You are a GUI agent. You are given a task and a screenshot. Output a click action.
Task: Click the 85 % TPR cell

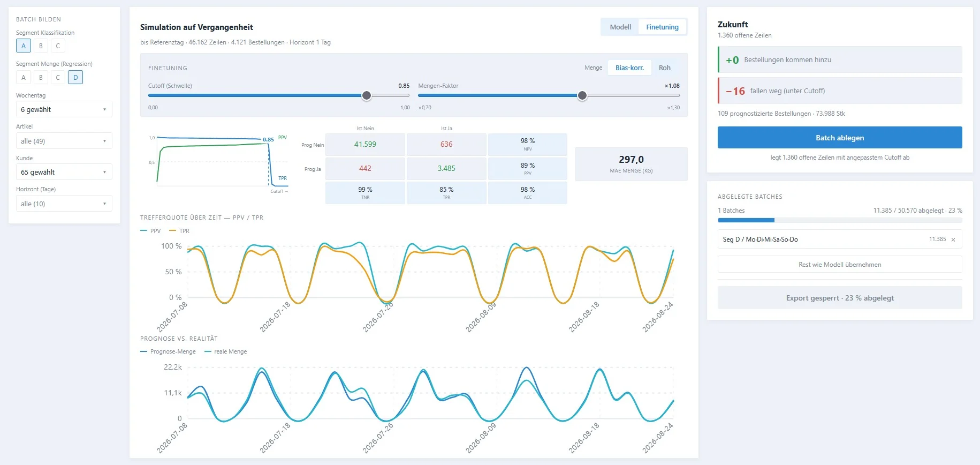tap(446, 193)
